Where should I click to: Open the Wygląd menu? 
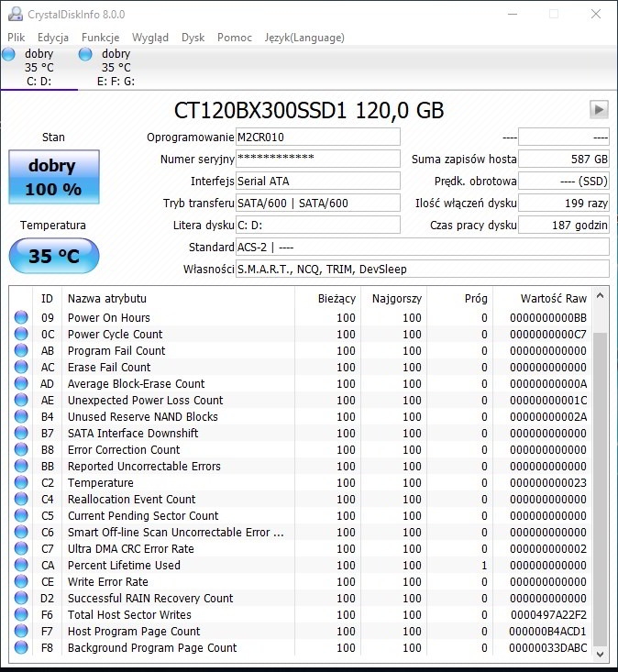(x=150, y=38)
